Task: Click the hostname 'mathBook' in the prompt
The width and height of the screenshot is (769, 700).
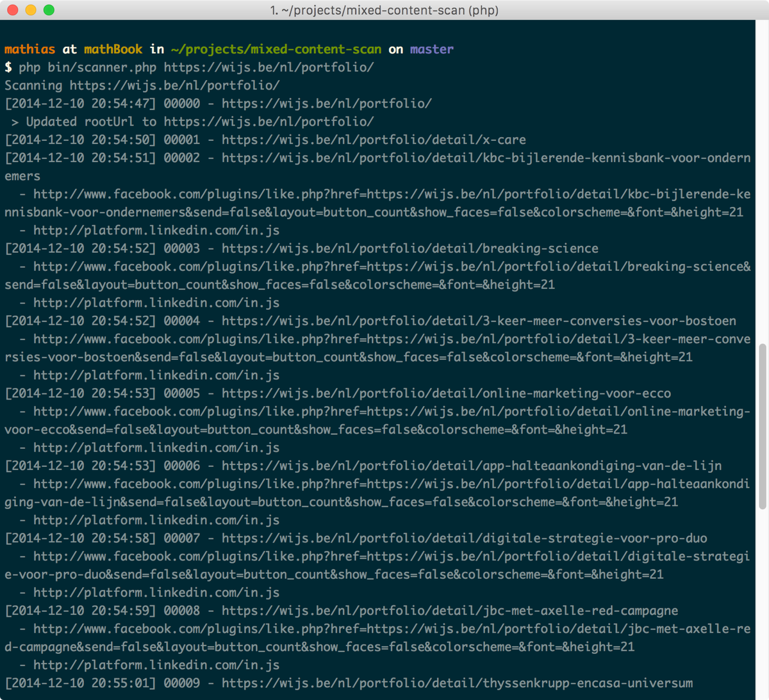Action: point(113,49)
